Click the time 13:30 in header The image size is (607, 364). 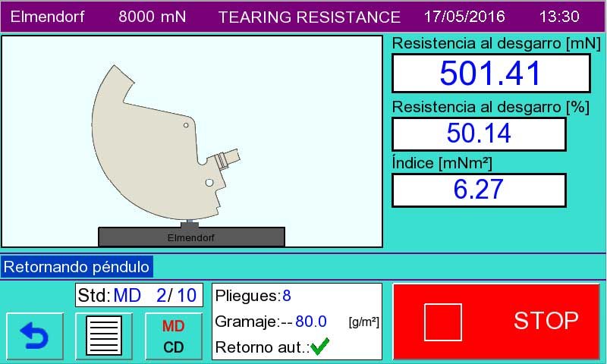559,17
